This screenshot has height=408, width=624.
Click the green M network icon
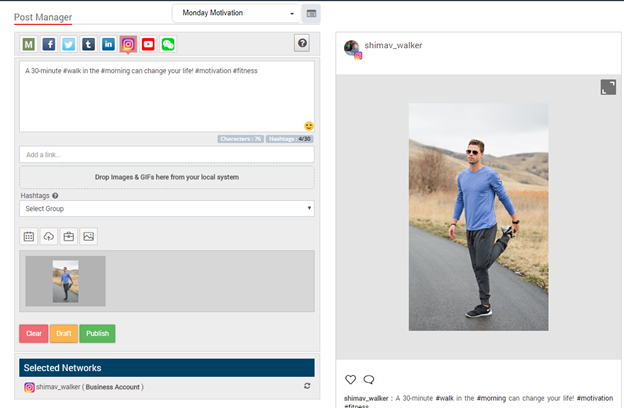(x=29, y=44)
